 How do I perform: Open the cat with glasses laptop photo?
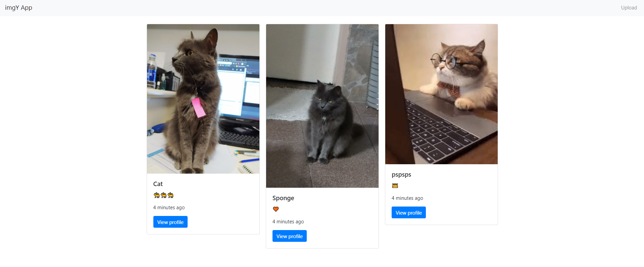441,94
